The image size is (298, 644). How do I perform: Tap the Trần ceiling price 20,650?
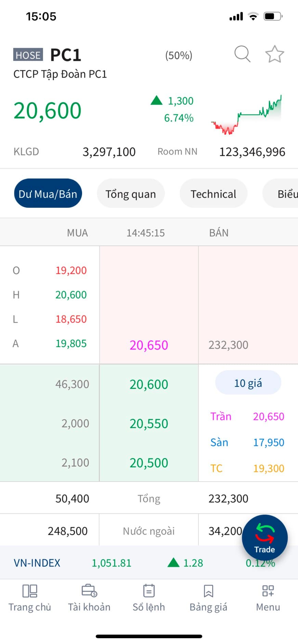[x=268, y=416]
